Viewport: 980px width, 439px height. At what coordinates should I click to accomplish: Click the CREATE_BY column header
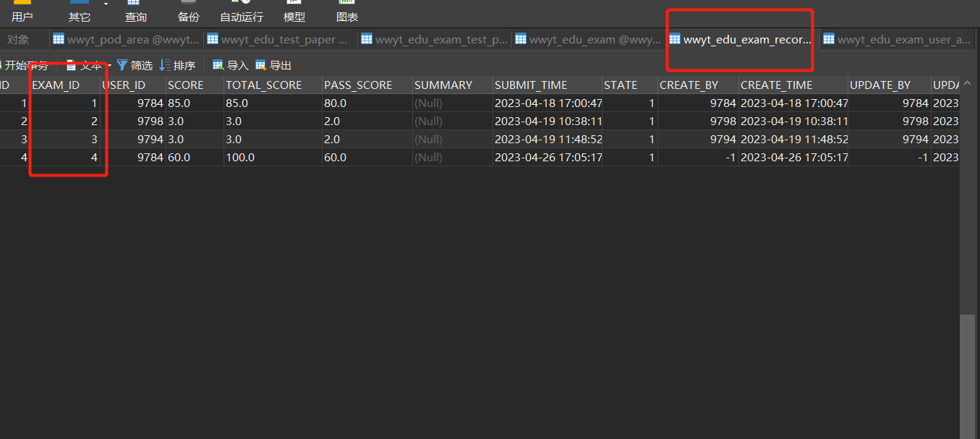click(x=698, y=85)
